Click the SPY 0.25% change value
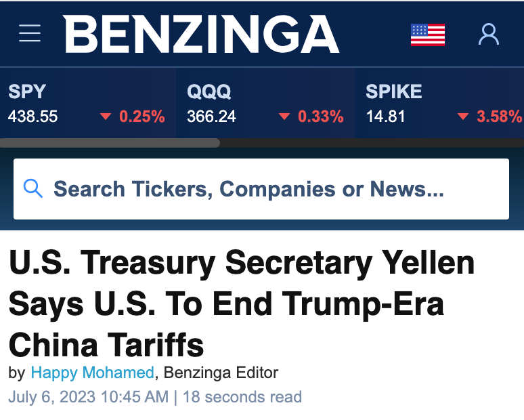This screenshot has width=524, height=420. point(142,117)
